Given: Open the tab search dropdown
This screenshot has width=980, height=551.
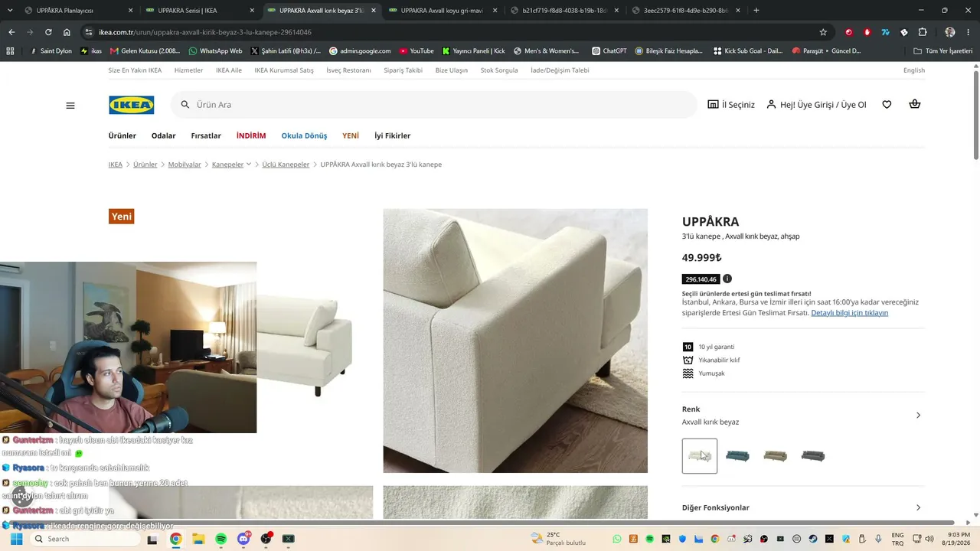Looking at the screenshot, I should (11, 11).
